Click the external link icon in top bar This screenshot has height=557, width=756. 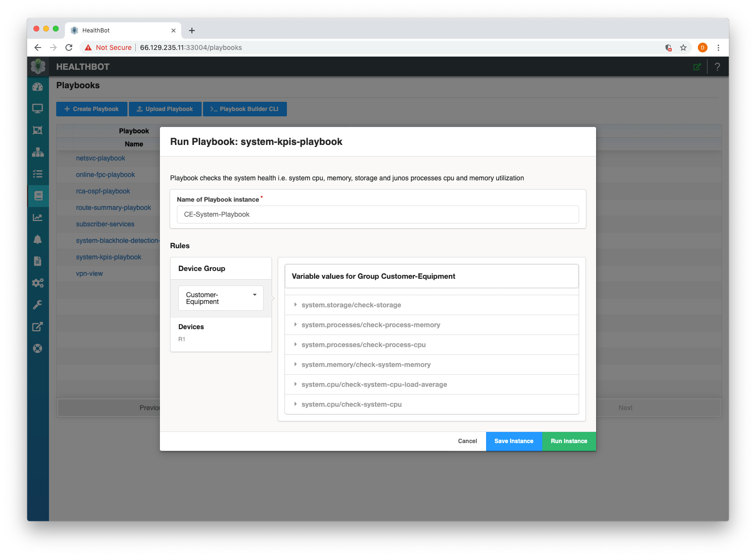click(697, 66)
